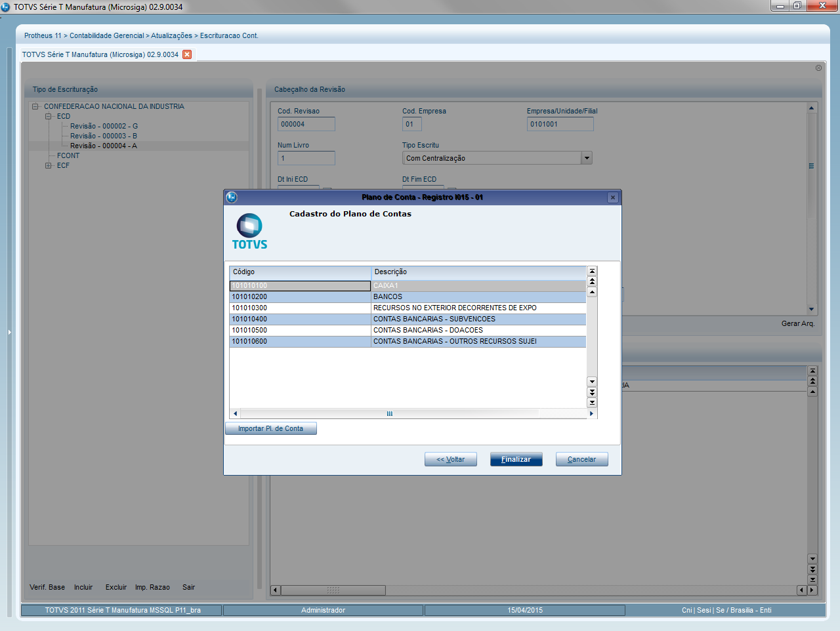Click Protheus 11 in the breadcrumb

click(43, 35)
